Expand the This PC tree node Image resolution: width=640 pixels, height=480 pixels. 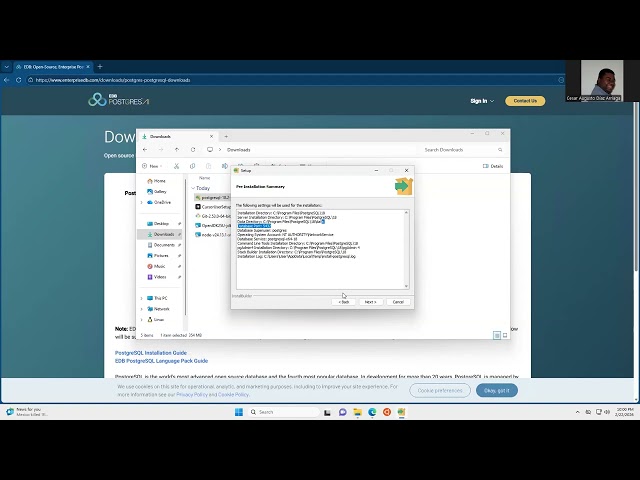click(x=142, y=298)
